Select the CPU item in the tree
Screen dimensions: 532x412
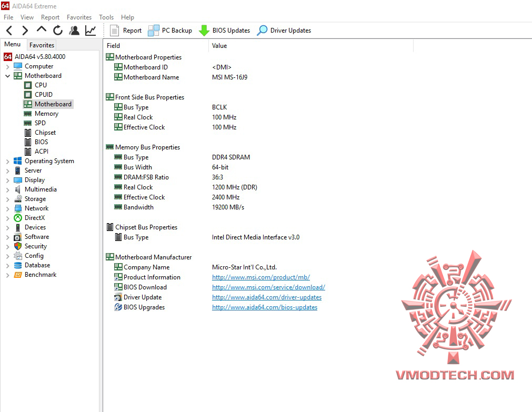[41, 85]
